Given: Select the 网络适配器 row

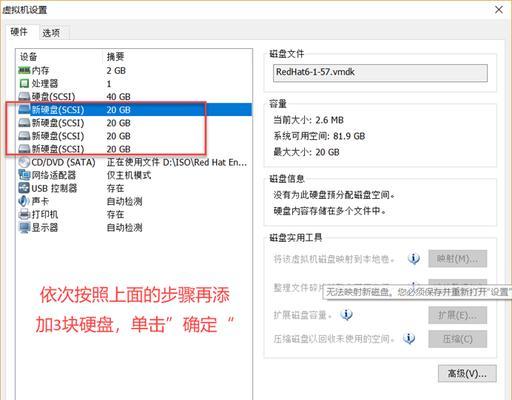Looking at the screenshot, I should 134,175.
